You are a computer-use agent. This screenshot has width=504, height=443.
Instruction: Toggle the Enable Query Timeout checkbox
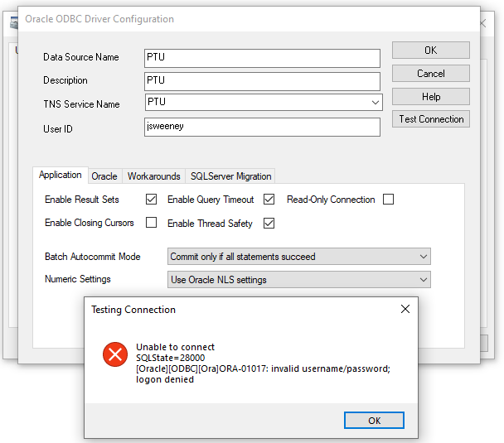tap(269, 200)
